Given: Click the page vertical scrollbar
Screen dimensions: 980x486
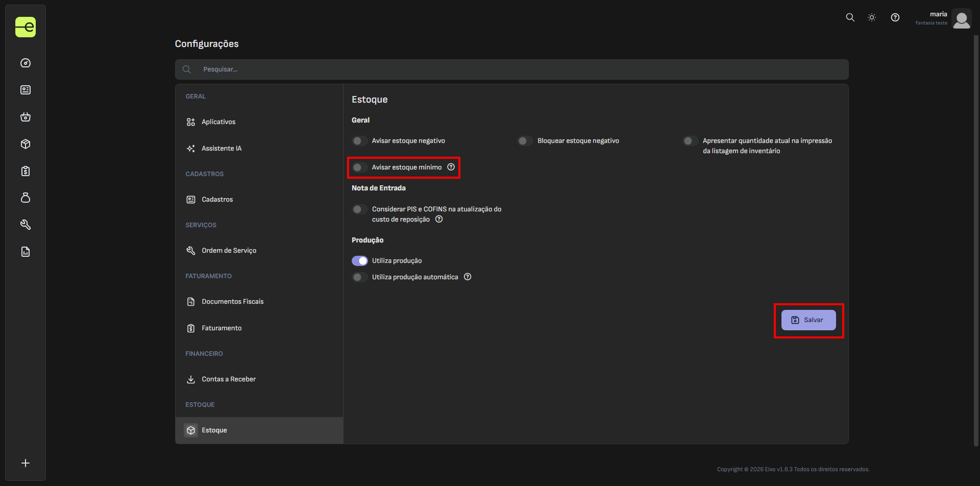Looking at the screenshot, I should tap(976, 240).
